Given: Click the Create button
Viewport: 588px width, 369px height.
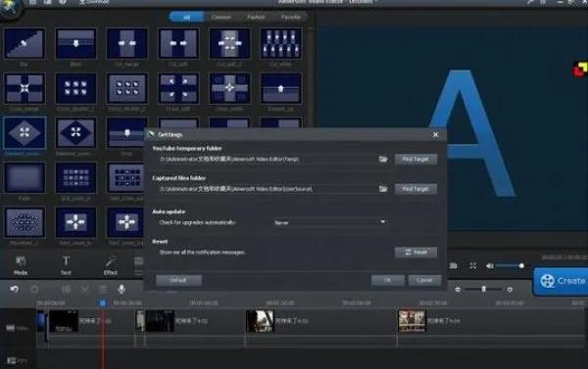Looking at the screenshot, I should 562,281.
